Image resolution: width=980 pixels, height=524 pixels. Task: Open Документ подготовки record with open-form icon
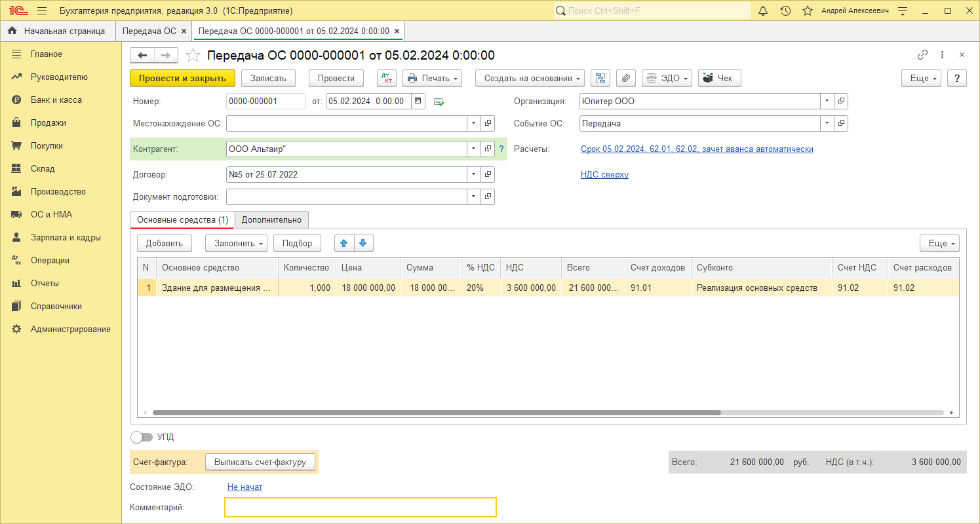pos(488,196)
